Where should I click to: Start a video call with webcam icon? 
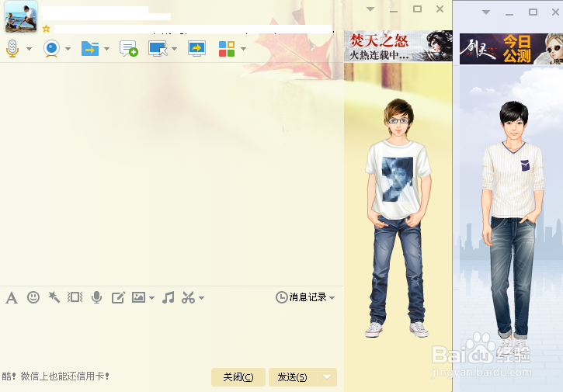pyautogui.click(x=51, y=48)
